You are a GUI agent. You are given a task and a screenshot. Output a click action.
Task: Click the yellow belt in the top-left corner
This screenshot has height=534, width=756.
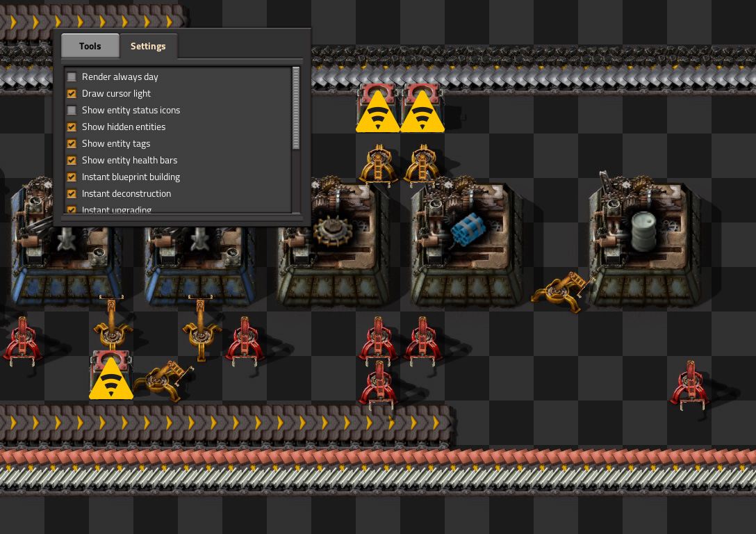pyautogui.click(x=92, y=22)
